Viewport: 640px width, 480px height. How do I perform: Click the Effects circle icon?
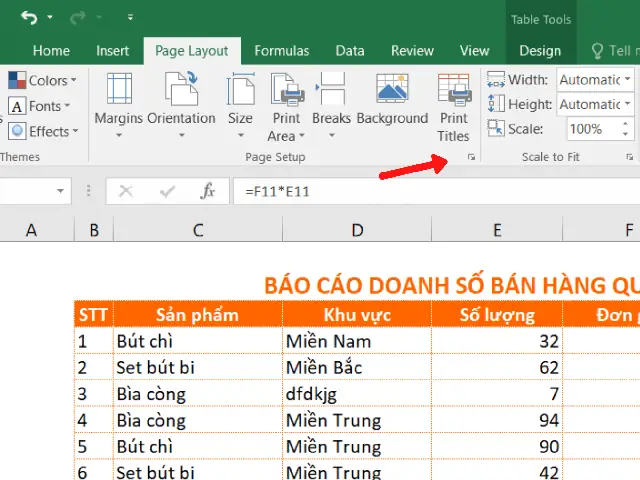click(17, 131)
